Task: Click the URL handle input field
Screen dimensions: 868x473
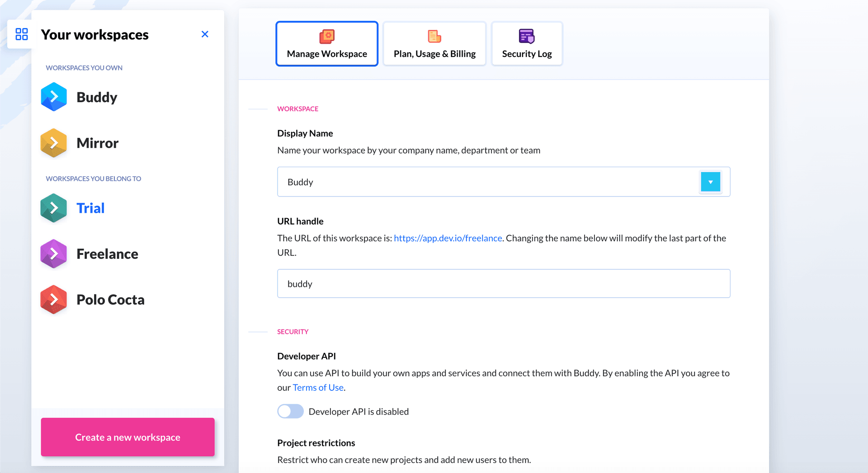Action: coord(503,284)
